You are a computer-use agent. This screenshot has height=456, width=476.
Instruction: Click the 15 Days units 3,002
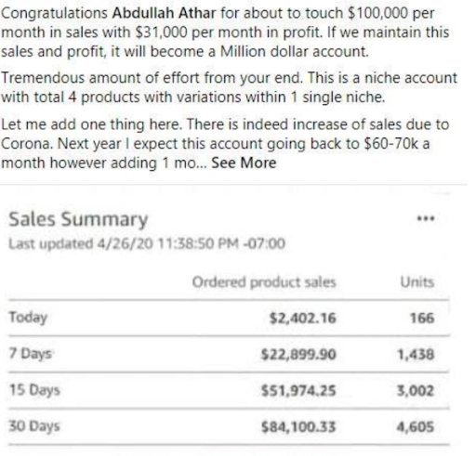pos(416,391)
